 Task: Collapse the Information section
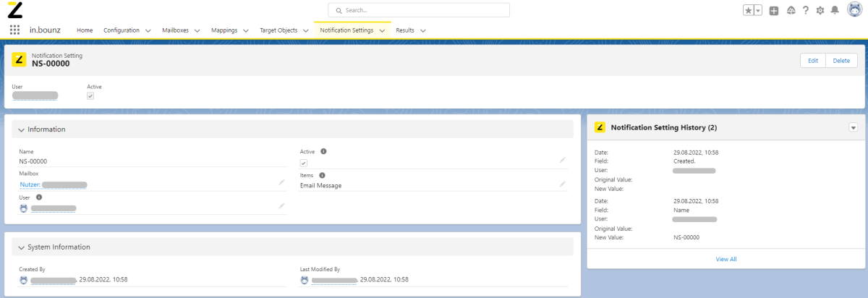[22, 129]
